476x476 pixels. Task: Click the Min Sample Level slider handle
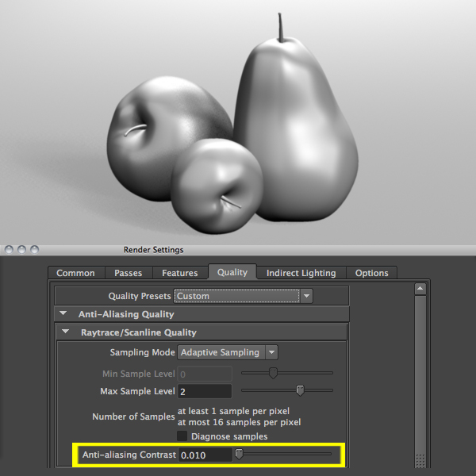[273, 373]
